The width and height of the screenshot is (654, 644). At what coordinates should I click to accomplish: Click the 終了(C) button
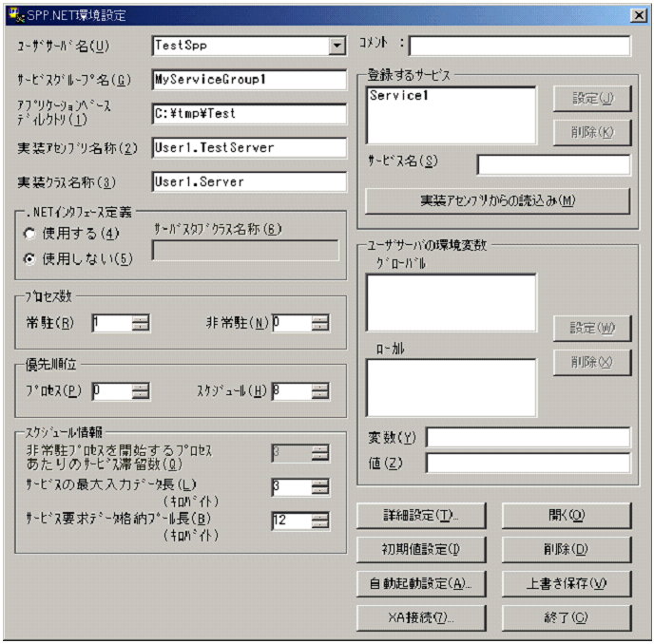pyautogui.click(x=567, y=618)
